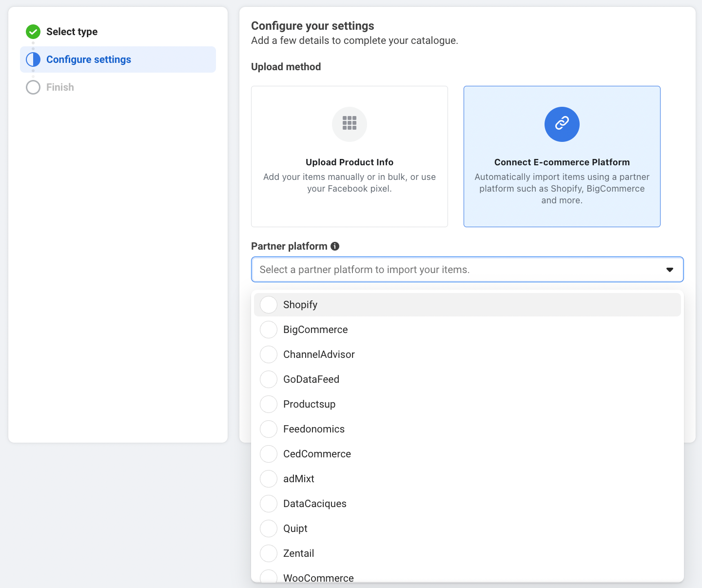Click the BigCommerce option label
This screenshot has width=702, height=588.
(315, 330)
